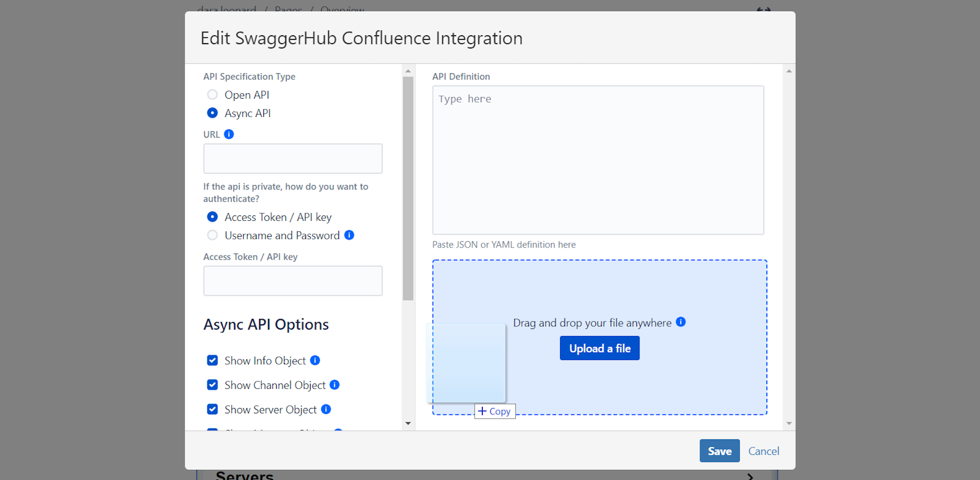Click the right panel scroll up arrow
This screenshot has height=480, width=980.
coord(789,71)
